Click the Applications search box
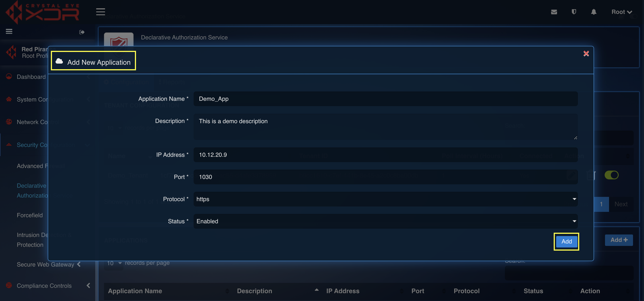This screenshot has height=301, width=644. 569,273
